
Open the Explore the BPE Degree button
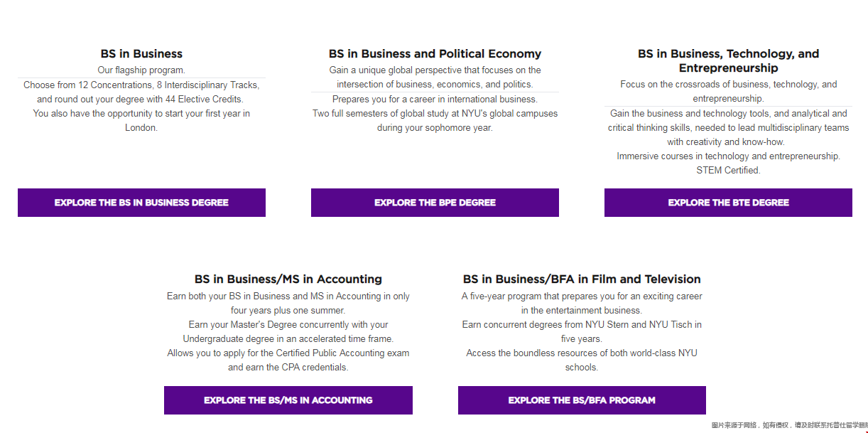click(435, 203)
